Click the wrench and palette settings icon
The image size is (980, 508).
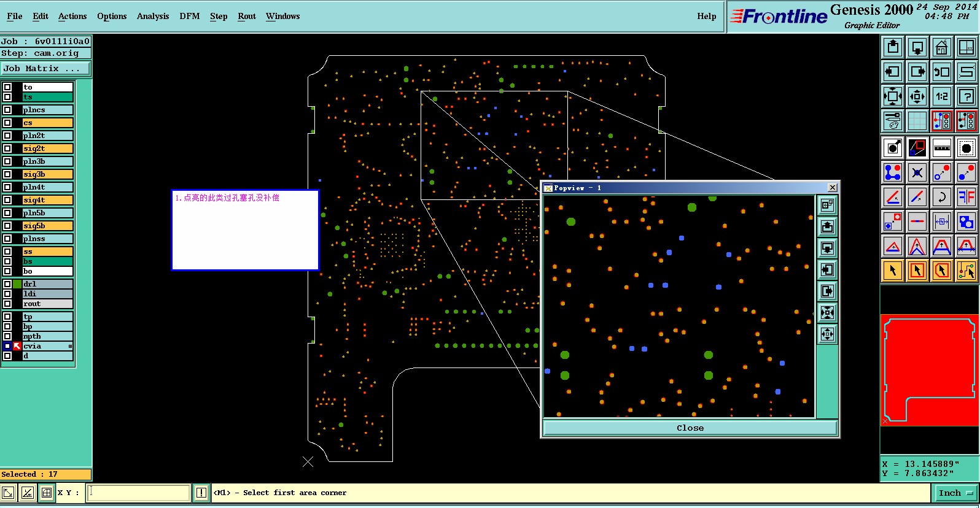click(893, 121)
